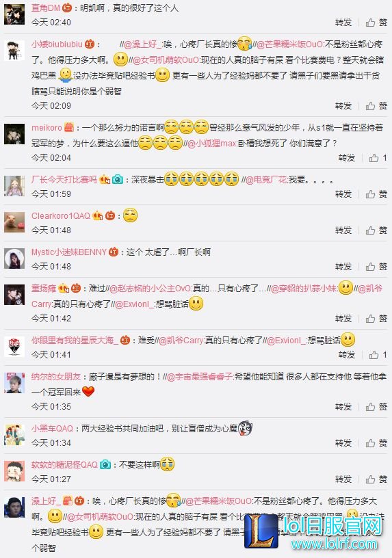Open mention @电竞厂花 in comment

[x=266, y=180]
